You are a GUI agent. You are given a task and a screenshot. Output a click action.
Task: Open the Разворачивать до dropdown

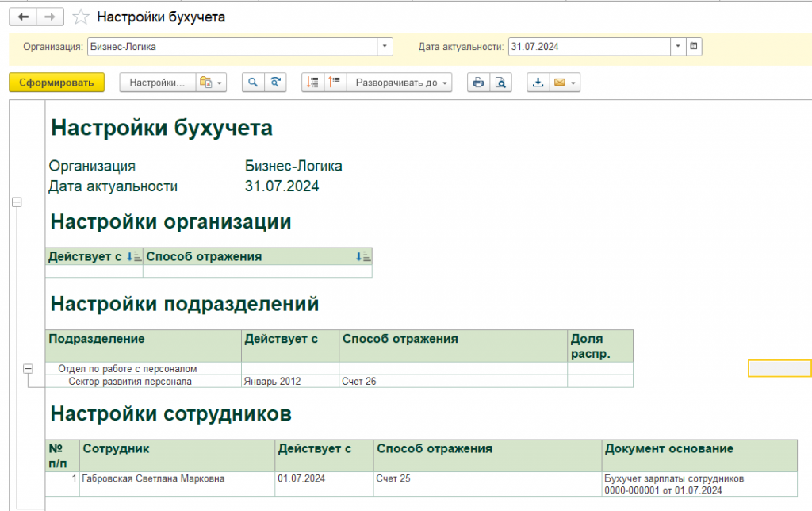click(400, 83)
